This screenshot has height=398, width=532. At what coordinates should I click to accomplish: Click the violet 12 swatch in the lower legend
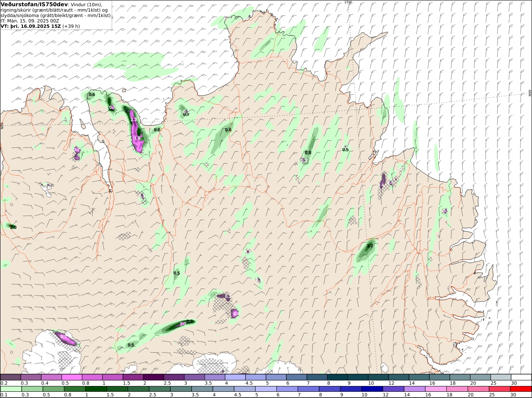tap(393, 389)
